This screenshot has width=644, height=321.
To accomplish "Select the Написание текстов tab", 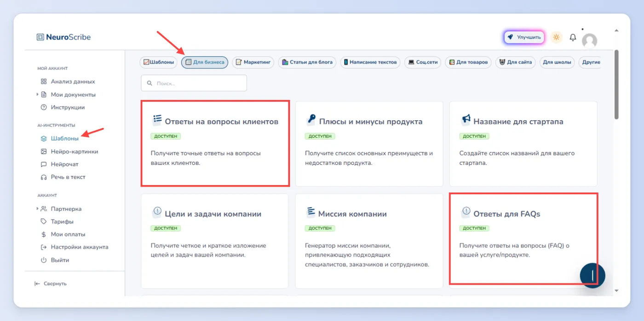I will click(x=370, y=62).
